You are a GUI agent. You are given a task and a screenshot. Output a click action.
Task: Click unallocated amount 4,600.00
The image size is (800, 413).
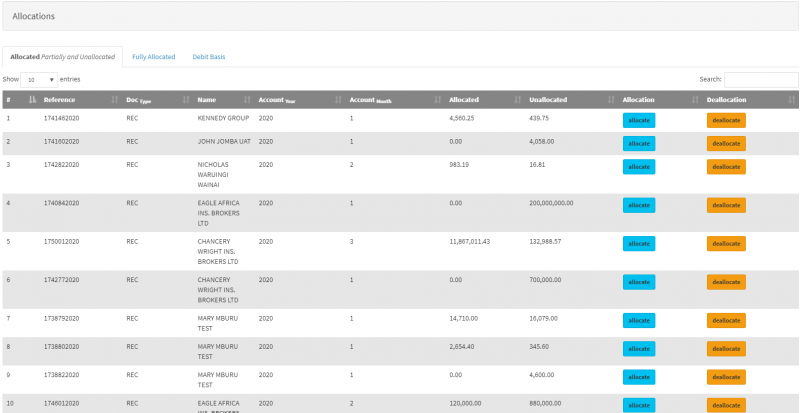coord(542,375)
